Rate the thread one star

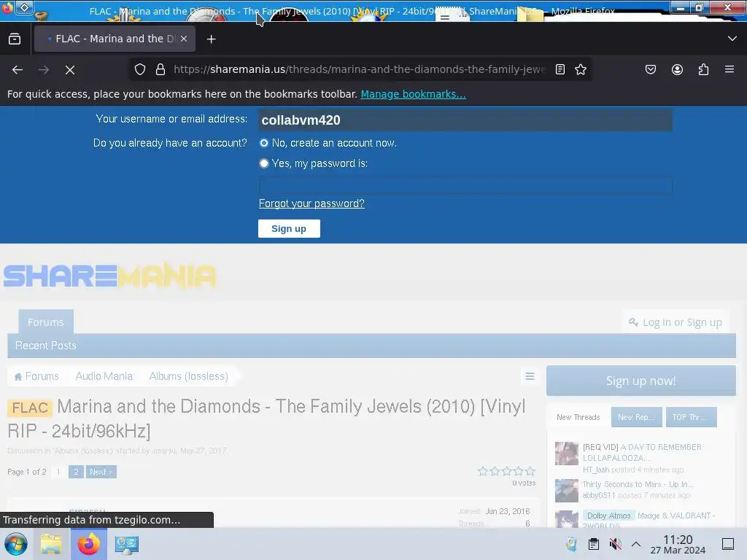pos(483,472)
